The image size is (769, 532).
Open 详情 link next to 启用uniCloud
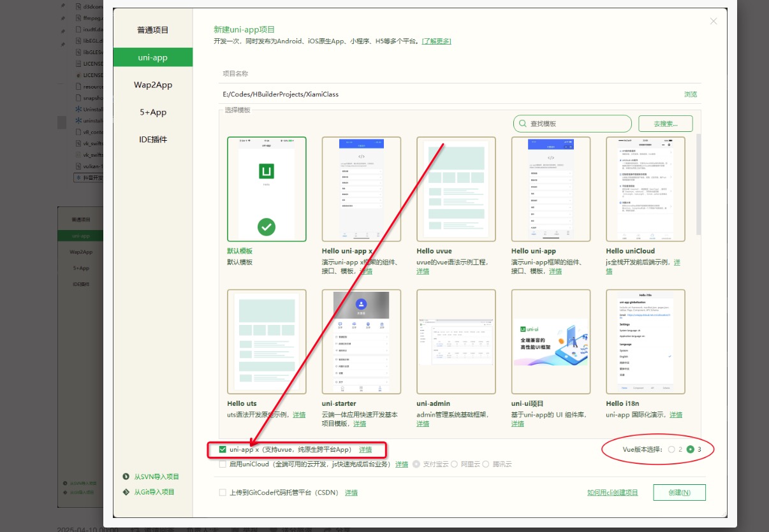(402, 464)
